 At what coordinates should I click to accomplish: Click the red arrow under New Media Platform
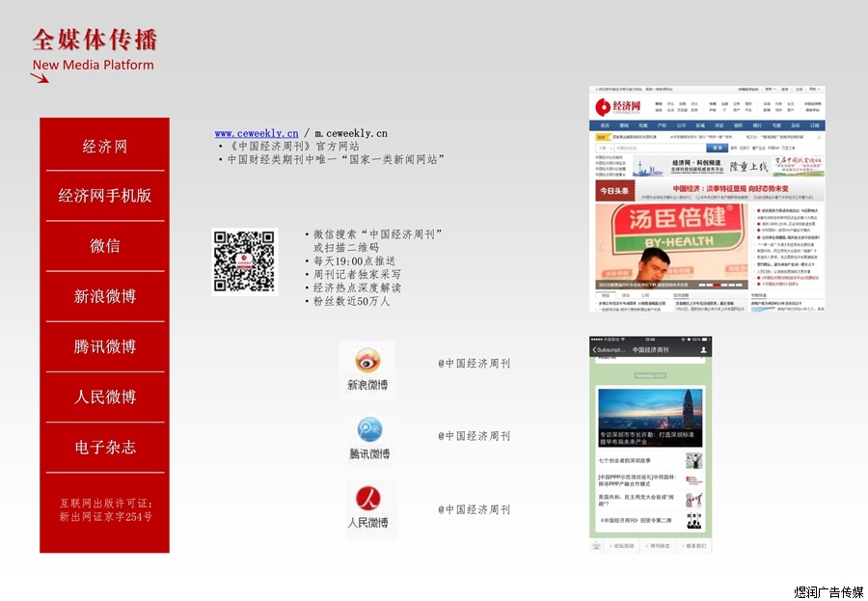pos(40,78)
